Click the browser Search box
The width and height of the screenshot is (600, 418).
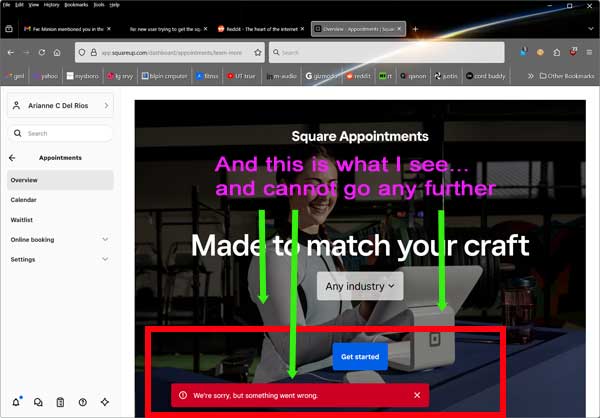pyautogui.click(x=387, y=52)
